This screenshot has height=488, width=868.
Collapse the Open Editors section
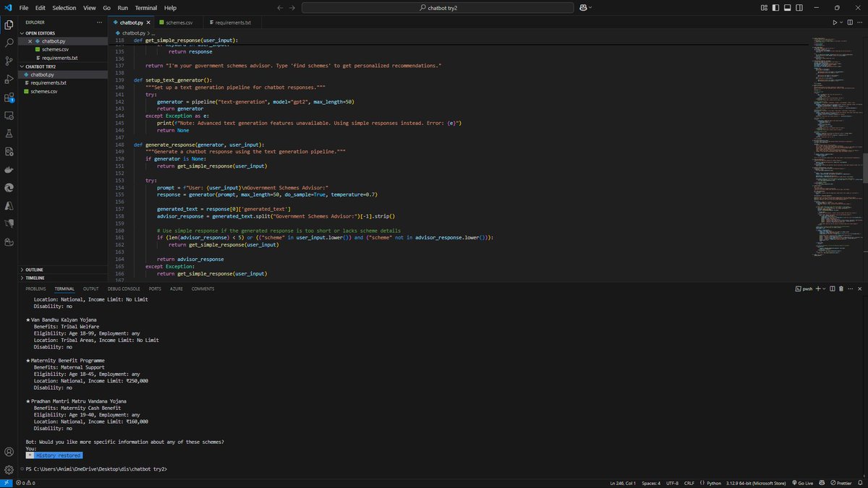point(63,33)
